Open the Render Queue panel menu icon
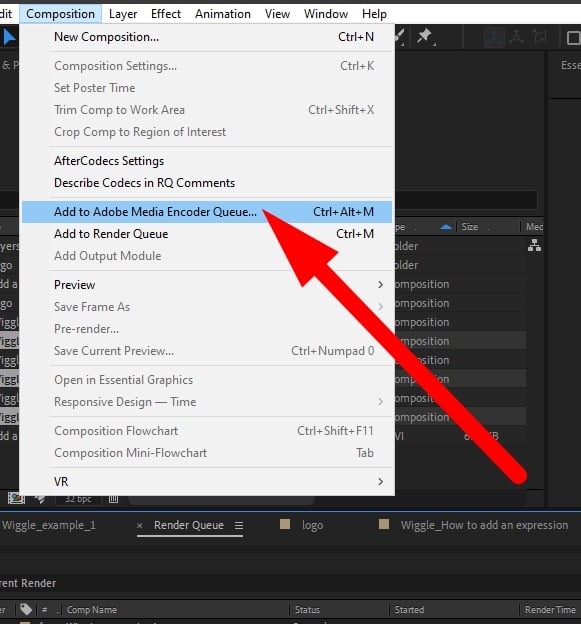The width and height of the screenshot is (581, 624). tap(239, 525)
